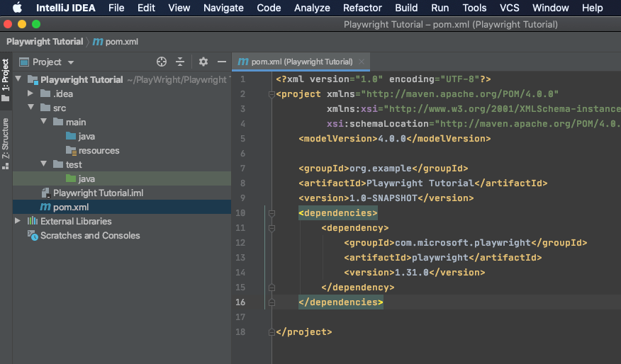Click the 1.0-SNAPSHOT version on line 9

pyautogui.click(x=384, y=198)
